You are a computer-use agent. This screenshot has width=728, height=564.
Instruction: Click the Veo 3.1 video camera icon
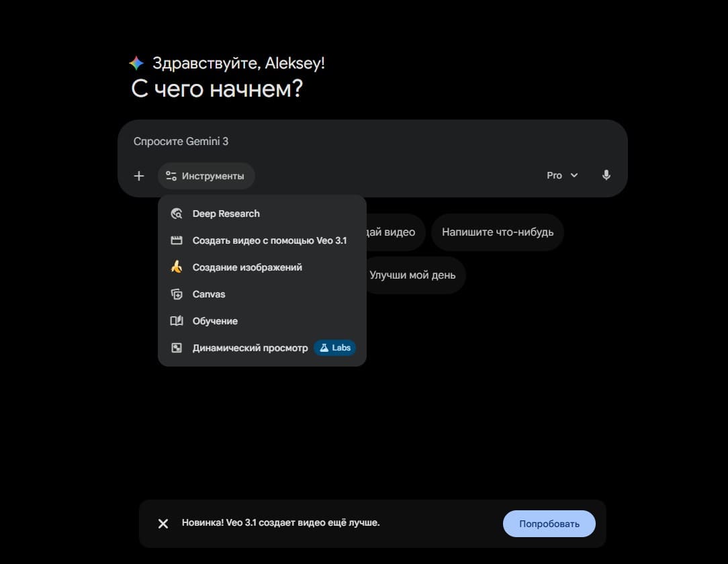tap(176, 240)
